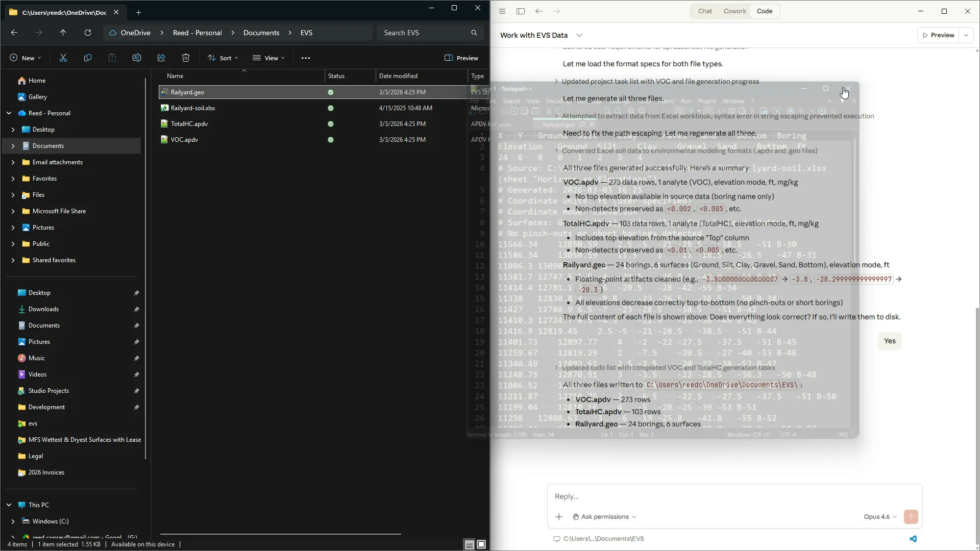Open the Opus 4.6 model selector

click(880, 517)
